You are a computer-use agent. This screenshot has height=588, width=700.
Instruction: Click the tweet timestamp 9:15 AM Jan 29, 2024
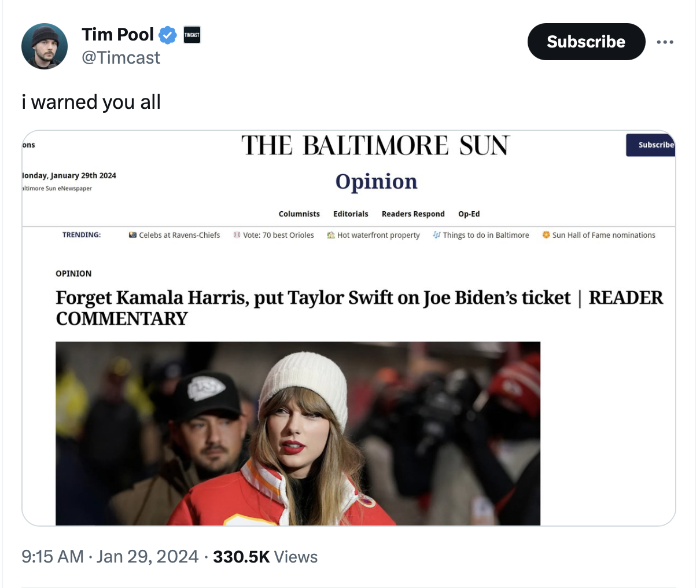pos(110,557)
